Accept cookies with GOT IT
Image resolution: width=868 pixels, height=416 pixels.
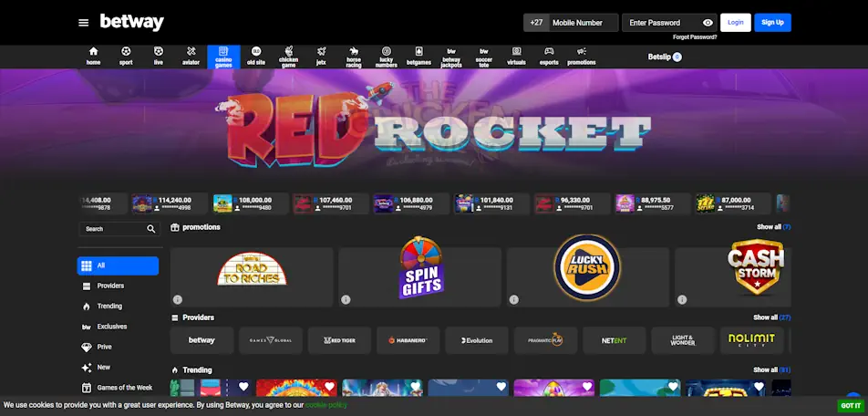pyautogui.click(x=851, y=406)
